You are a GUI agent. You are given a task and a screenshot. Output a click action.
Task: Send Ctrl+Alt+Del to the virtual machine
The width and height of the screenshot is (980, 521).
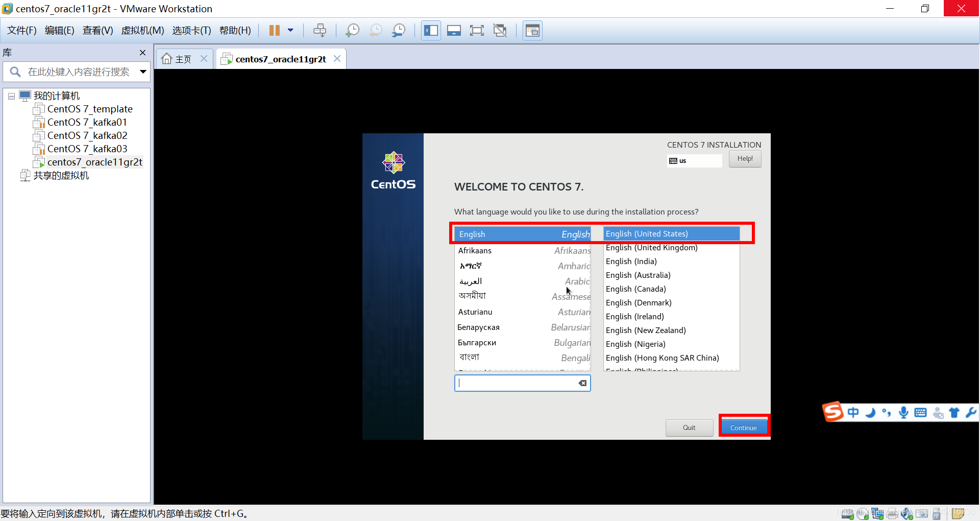pos(320,31)
